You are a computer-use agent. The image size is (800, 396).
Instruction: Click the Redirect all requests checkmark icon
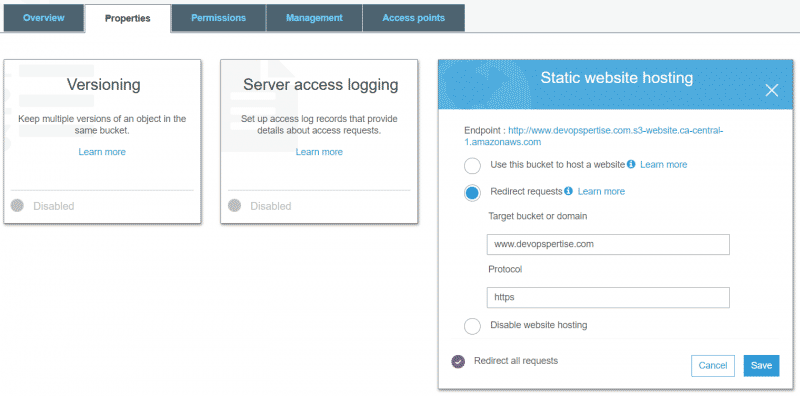click(458, 361)
